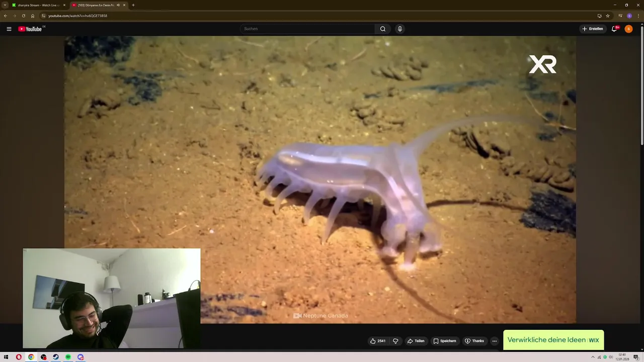The image size is (644, 362).
Task: Start voice search with the microphone icon
Action: (400, 29)
